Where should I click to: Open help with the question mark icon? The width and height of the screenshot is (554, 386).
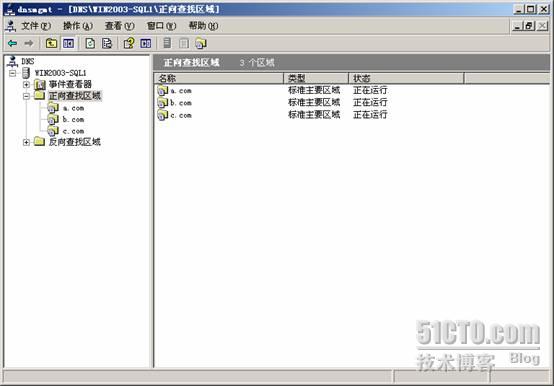coord(129,43)
